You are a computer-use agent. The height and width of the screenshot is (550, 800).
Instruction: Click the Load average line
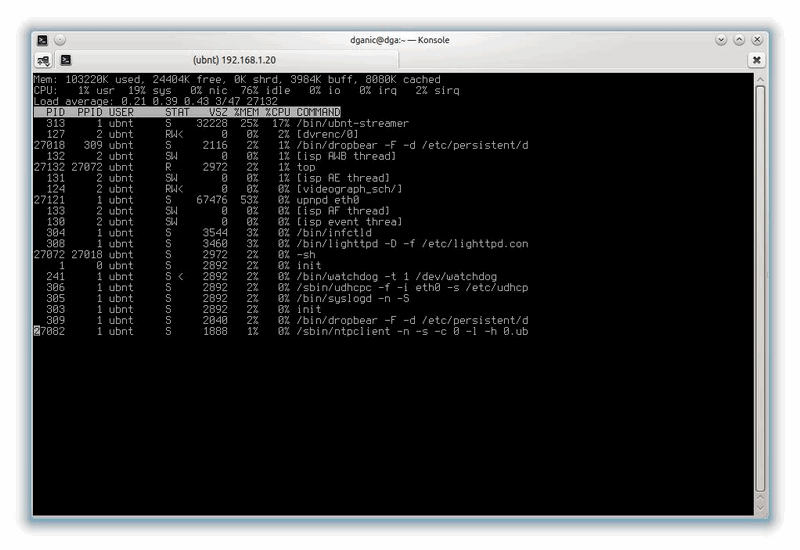[156, 102]
